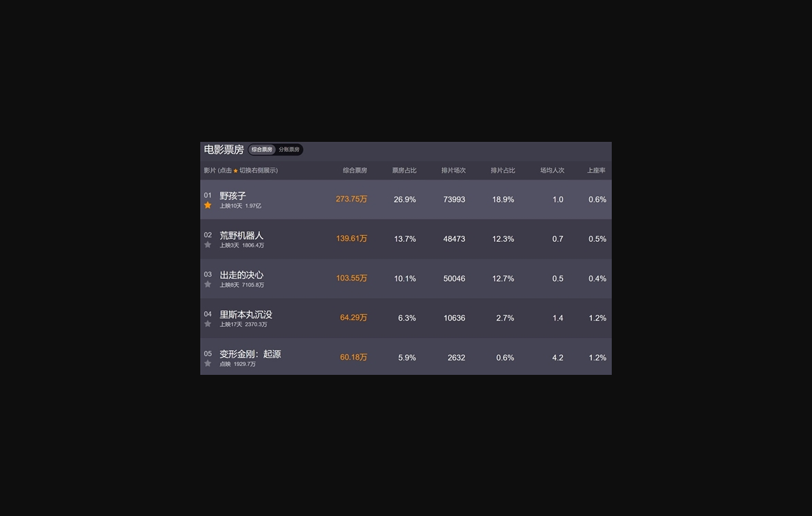Image resolution: width=812 pixels, height=516 pixels.
Task: Click the star for 里斯本丸沉没
Action: coord(208,323)
